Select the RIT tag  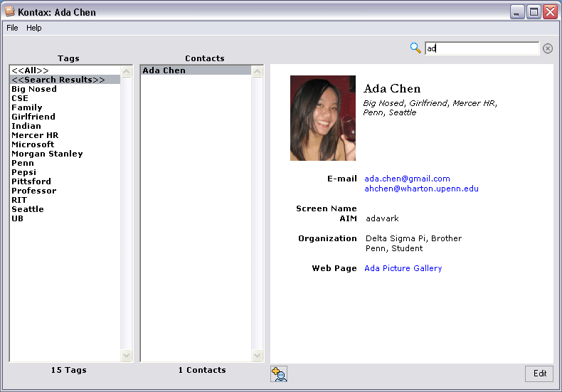(x=65, y=200)
